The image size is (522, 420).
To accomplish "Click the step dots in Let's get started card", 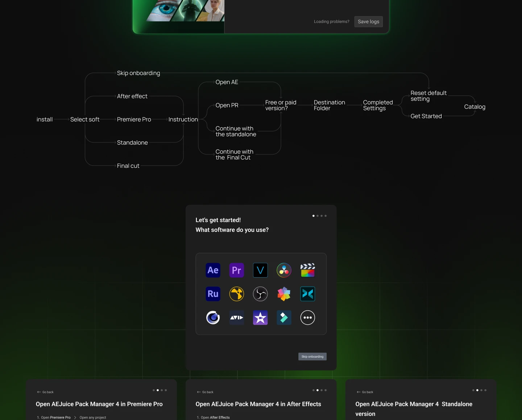I will click(319, 216).
